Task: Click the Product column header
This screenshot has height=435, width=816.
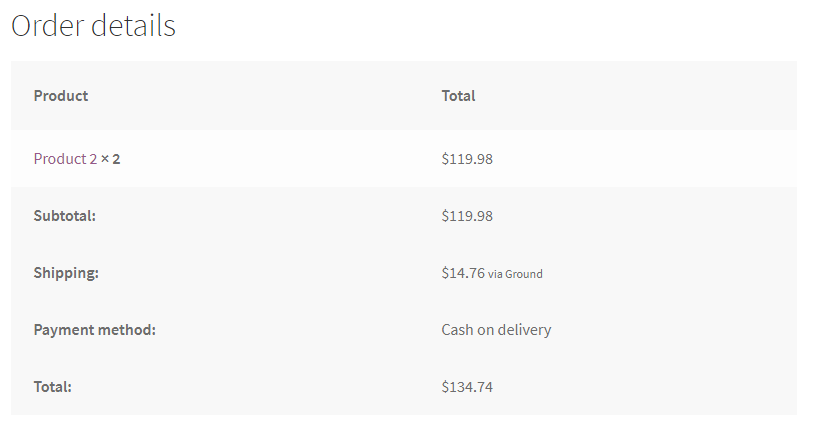Action: click(x=61, y=96)
